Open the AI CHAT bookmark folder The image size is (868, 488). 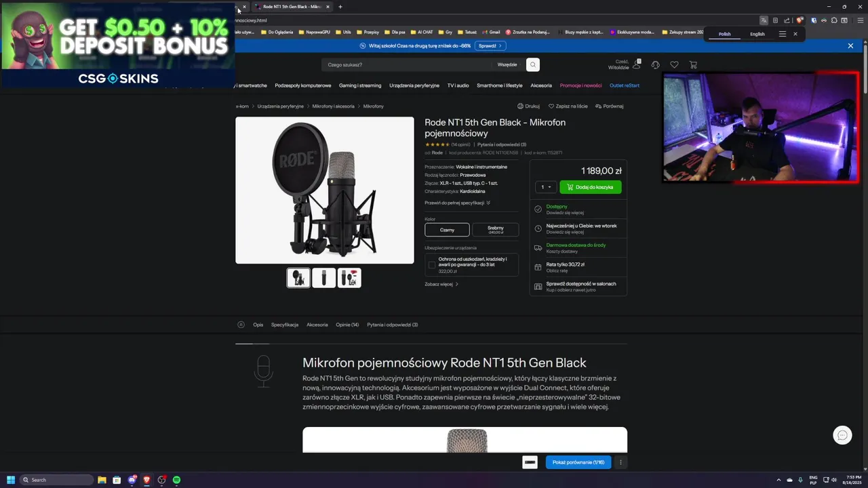(x=421, y=32)
